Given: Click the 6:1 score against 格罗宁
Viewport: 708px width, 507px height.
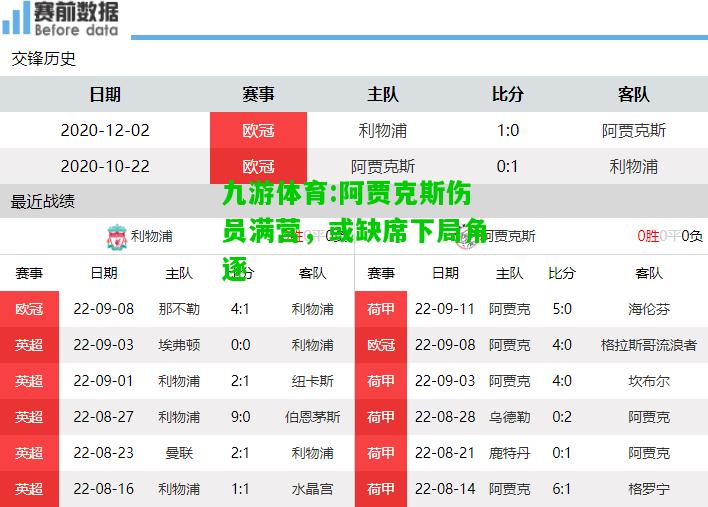Looking at the screenshot, I should pos(562,489).
